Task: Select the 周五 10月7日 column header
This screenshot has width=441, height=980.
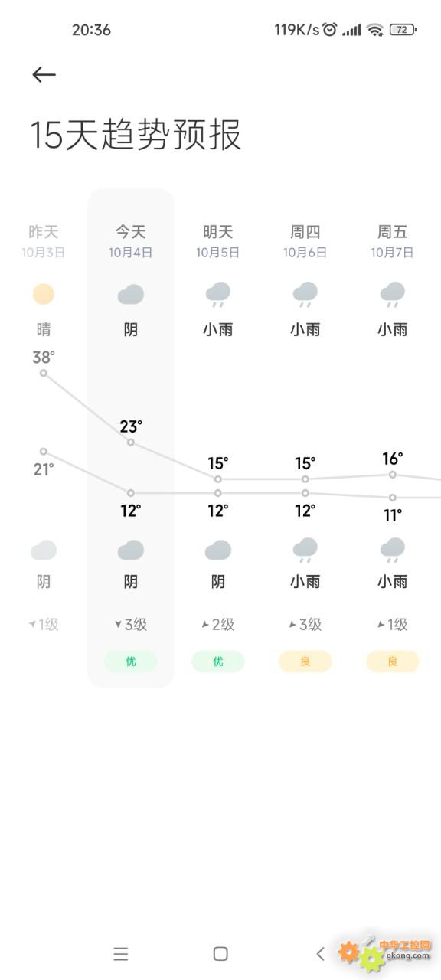Action: (x=393, y=240)
